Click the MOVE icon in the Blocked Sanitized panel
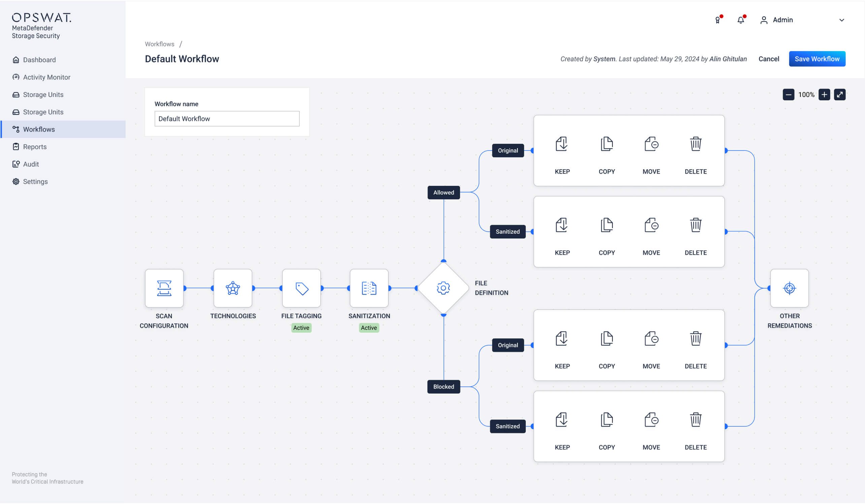 pos(651,419)
